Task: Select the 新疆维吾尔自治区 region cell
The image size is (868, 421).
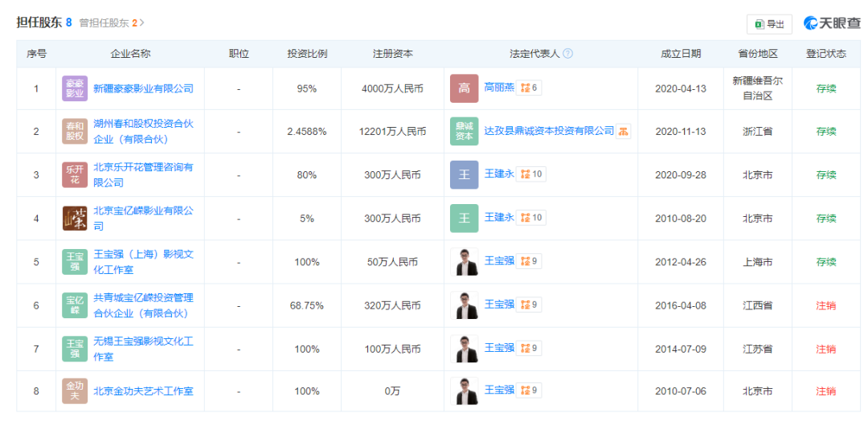Action: click(758, 88)
